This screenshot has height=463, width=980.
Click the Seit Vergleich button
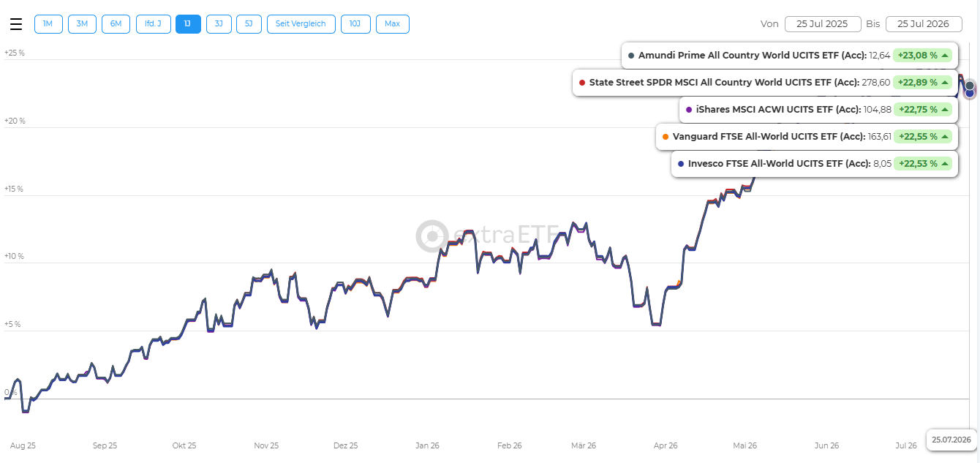click(x=301, y=24)
